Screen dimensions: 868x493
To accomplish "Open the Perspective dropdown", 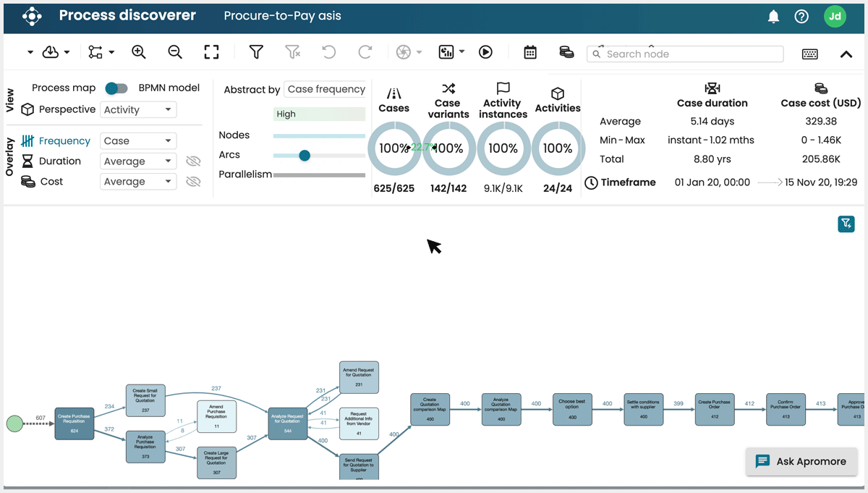I will 138,109.
